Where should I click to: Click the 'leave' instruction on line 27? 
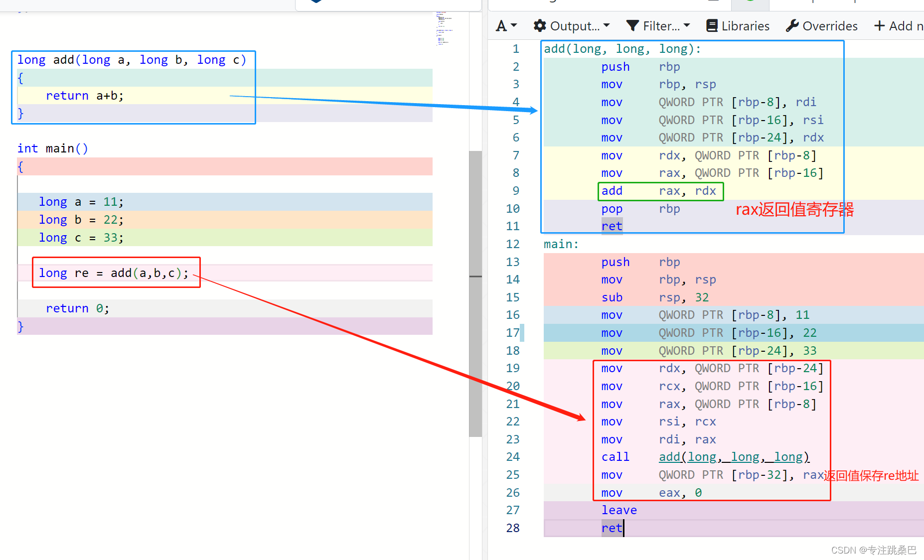(x=619, y=510)
